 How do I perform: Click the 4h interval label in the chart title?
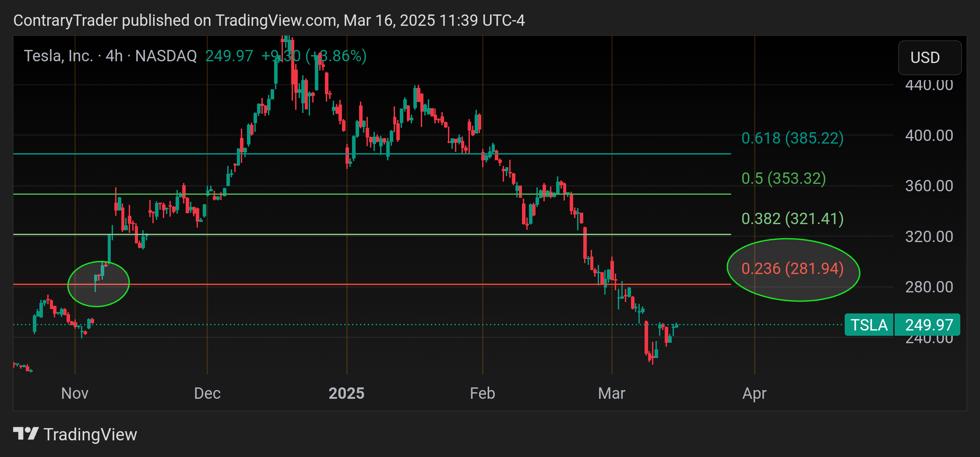pyautogui.click(x=114, y=56)
